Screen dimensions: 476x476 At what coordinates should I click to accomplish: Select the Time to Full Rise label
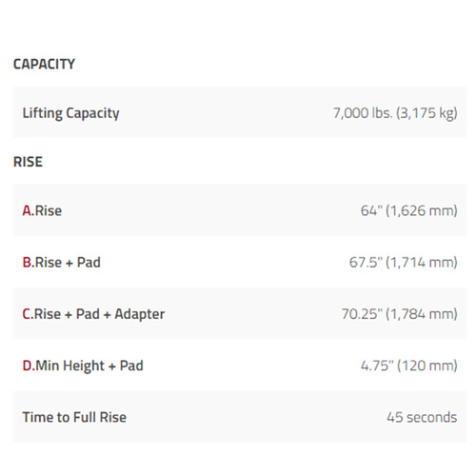coord(74,417)
